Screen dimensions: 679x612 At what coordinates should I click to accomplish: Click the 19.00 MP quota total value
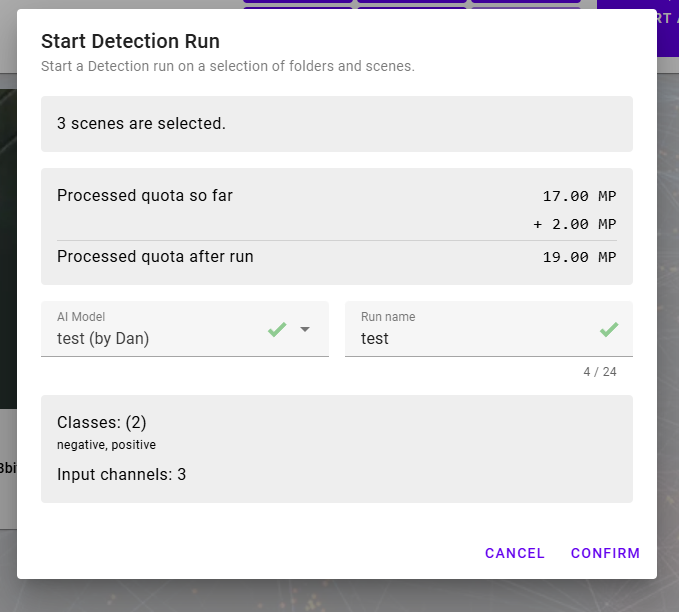(x=579, y=257)
